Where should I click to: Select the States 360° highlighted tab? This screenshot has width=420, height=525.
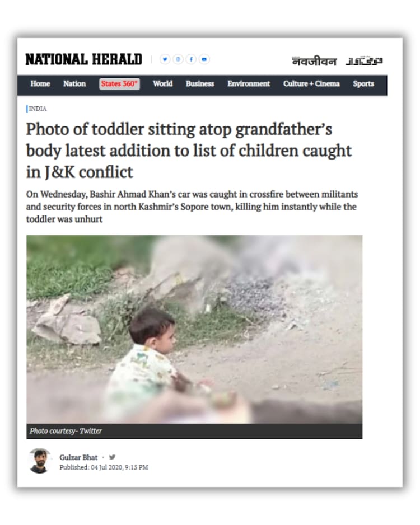tap(120, 84)
